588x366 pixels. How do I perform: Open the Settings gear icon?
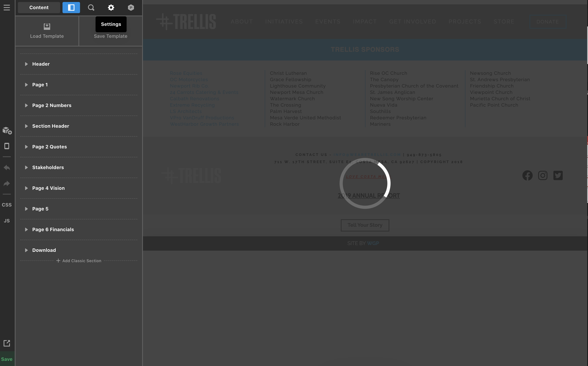point(111,8)
